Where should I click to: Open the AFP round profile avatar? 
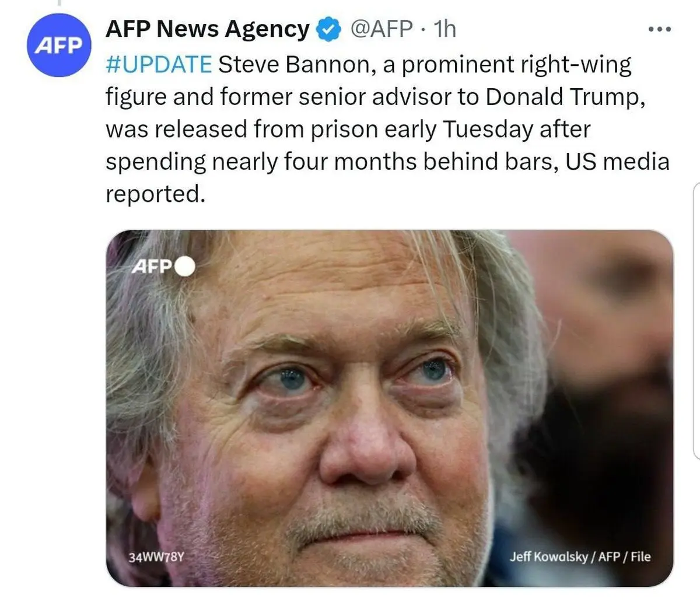point(59,45)
